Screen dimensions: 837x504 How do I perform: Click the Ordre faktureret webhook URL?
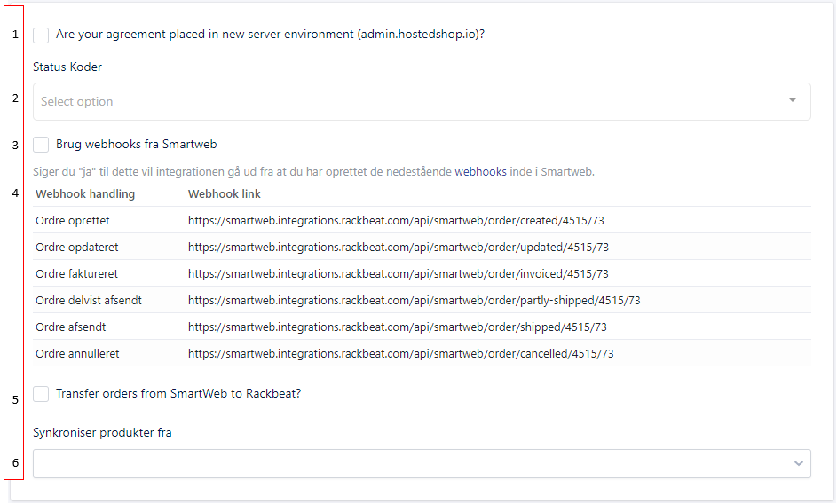click(x=399, y=274)
